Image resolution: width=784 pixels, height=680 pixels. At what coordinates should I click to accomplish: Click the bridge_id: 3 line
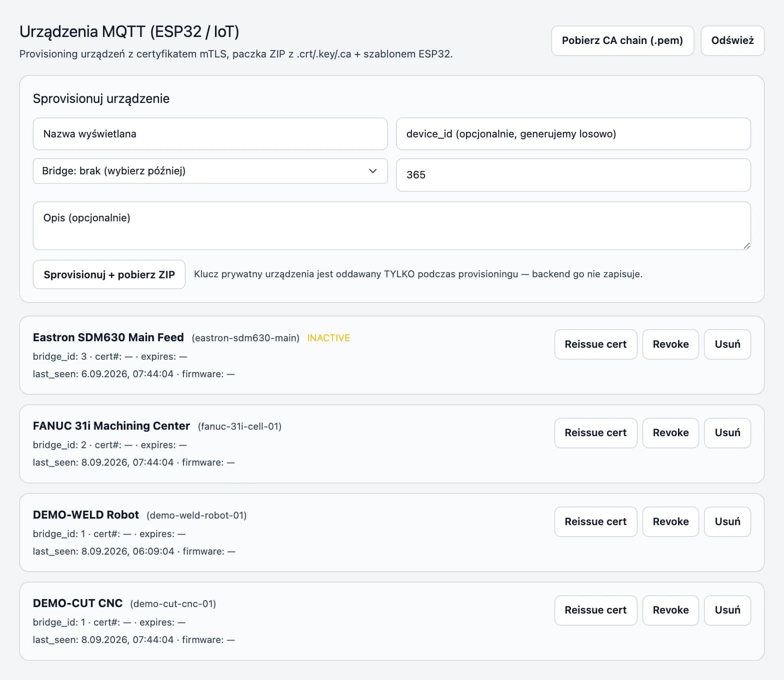[110, 357]
